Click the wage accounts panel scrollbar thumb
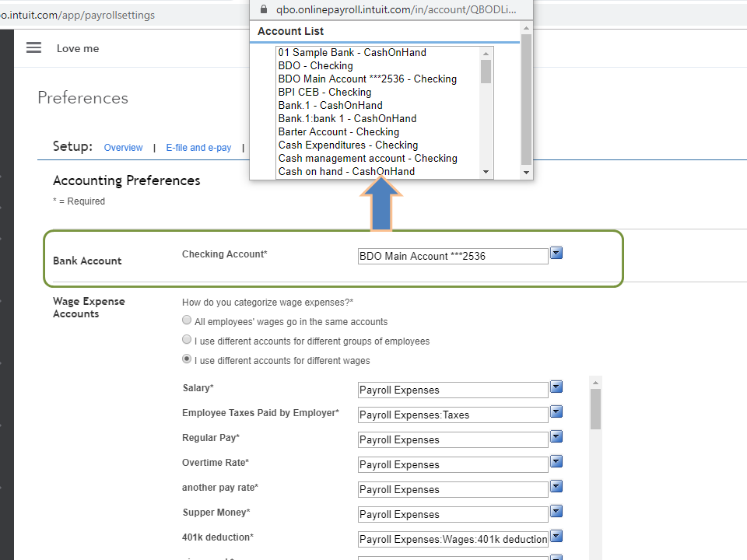747x560 pixels. point(595,409)
